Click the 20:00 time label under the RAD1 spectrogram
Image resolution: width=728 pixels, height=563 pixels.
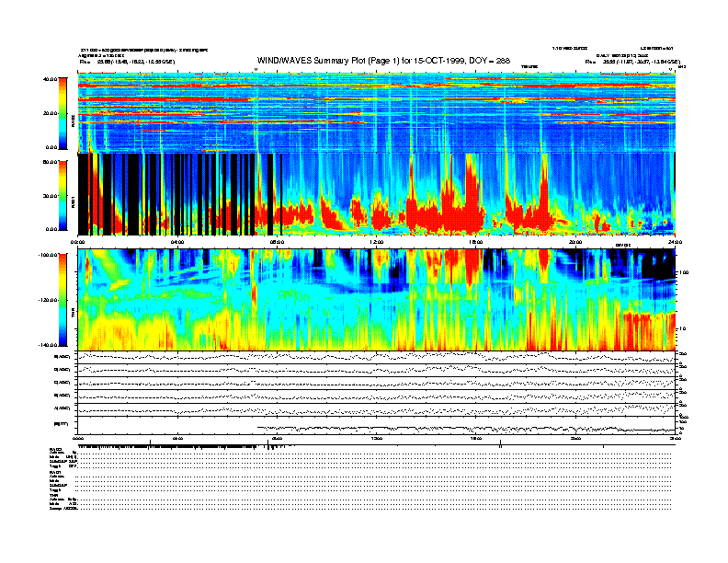575,242
